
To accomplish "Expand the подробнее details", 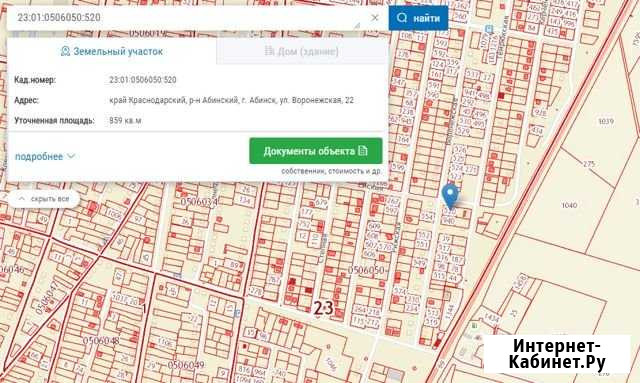I will point(45,156).
